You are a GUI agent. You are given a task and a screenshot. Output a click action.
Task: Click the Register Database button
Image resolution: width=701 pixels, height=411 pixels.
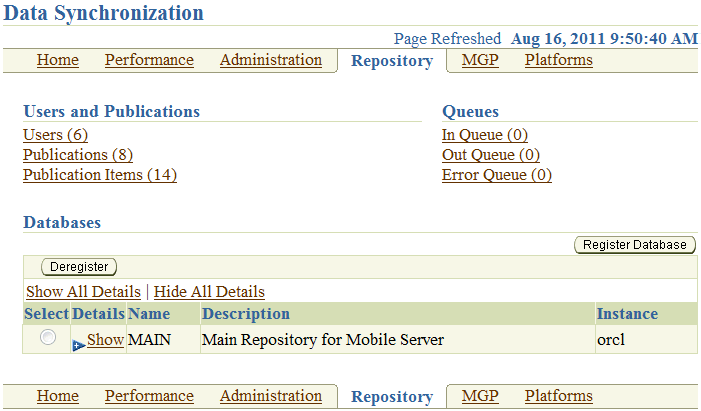click(635, 245)
